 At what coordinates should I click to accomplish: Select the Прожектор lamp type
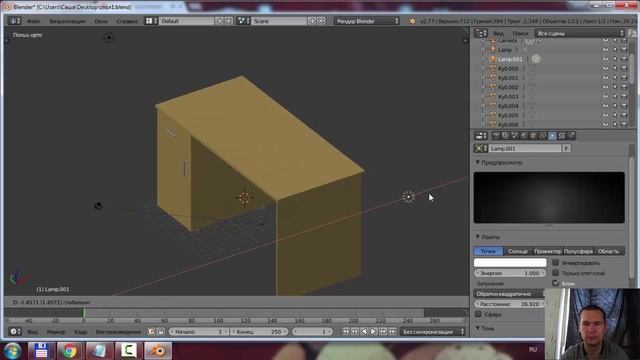(548, 251)
